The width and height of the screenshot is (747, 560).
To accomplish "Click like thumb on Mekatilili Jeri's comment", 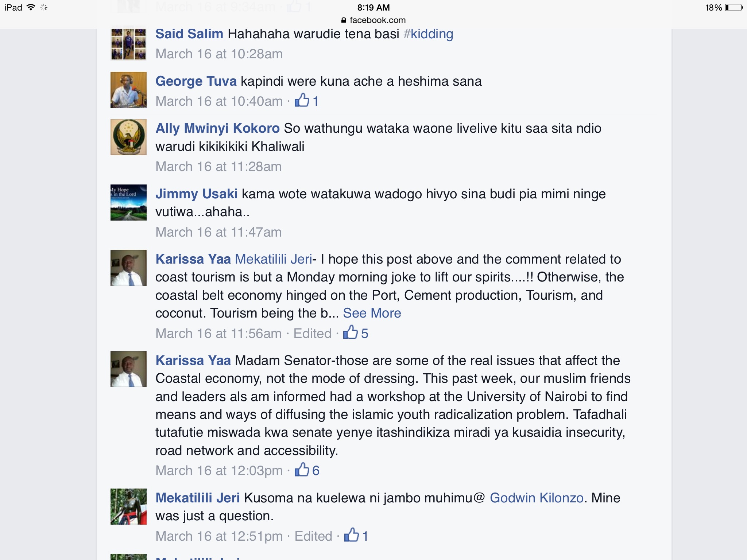I will pyautogui.click(x=352, y=535).
